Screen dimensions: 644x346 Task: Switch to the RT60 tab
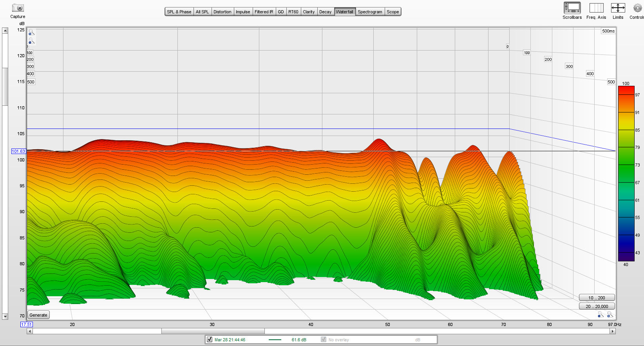click(x=293, y=12)
